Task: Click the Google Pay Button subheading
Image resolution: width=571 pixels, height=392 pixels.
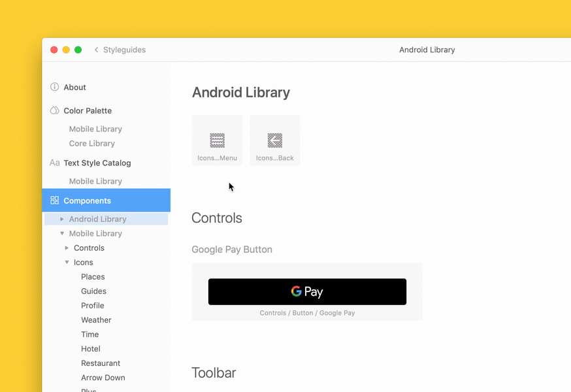Action: [x=232, y=249]
